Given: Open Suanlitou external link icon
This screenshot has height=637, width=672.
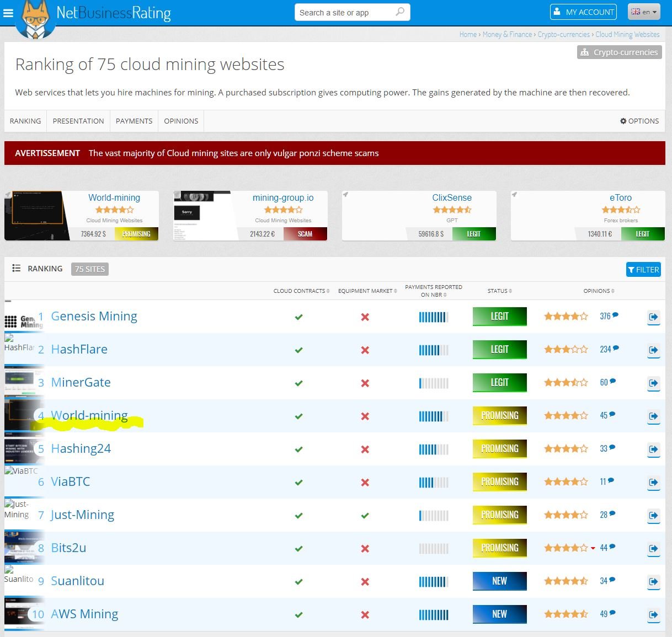Looking at the screenshot, I should click(654, 581).
